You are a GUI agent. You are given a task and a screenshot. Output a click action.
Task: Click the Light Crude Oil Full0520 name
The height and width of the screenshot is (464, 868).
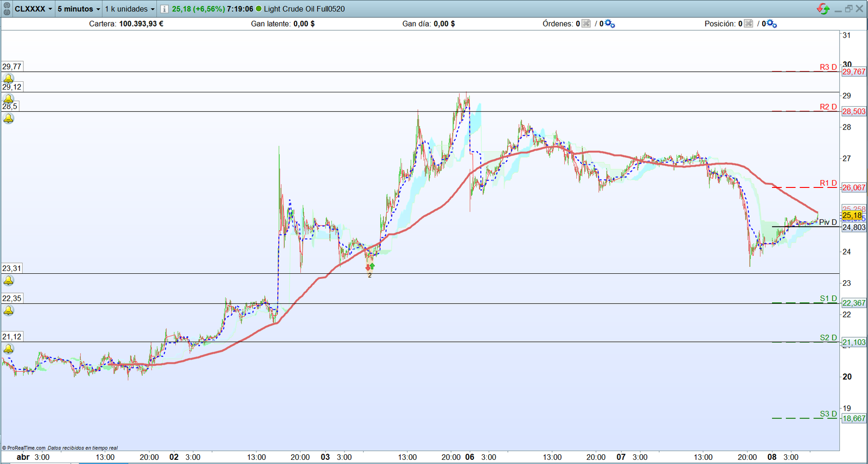coord(304,9)
